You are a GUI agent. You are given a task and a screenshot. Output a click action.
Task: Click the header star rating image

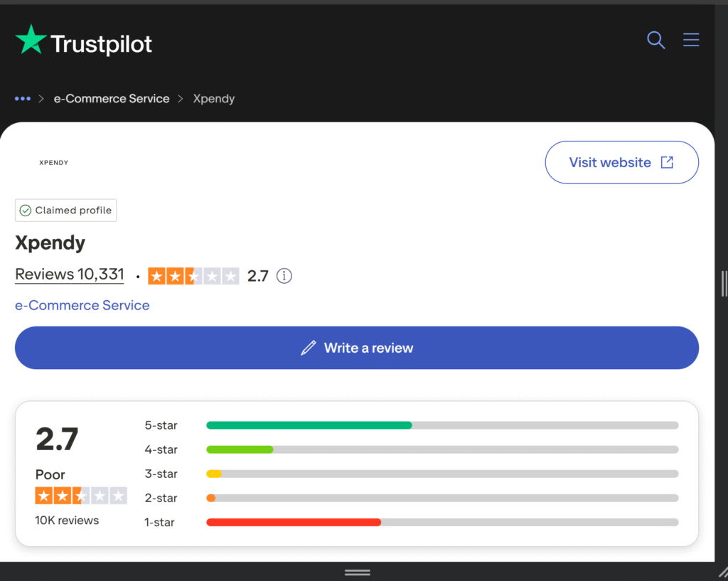[x=193, y=276]
